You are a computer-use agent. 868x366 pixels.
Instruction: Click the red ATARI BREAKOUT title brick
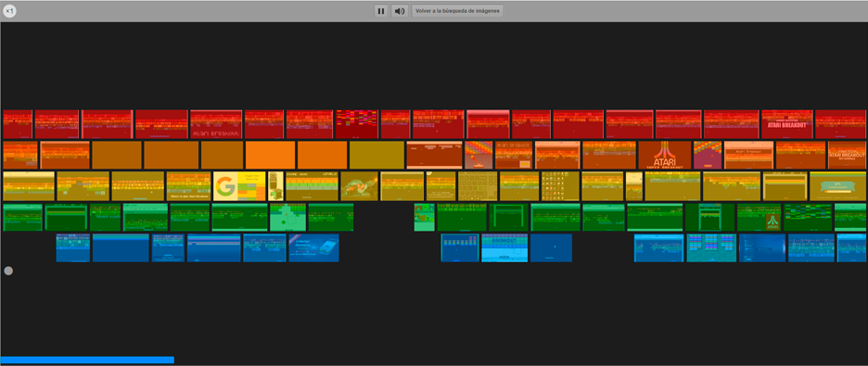coord(787,124)
